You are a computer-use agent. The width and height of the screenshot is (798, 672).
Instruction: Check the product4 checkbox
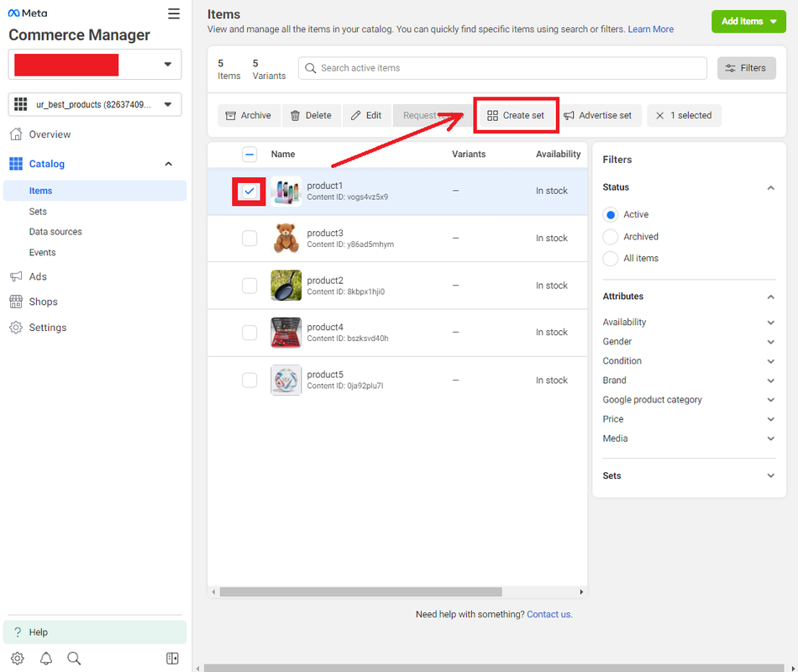click(x=249, y=333)
